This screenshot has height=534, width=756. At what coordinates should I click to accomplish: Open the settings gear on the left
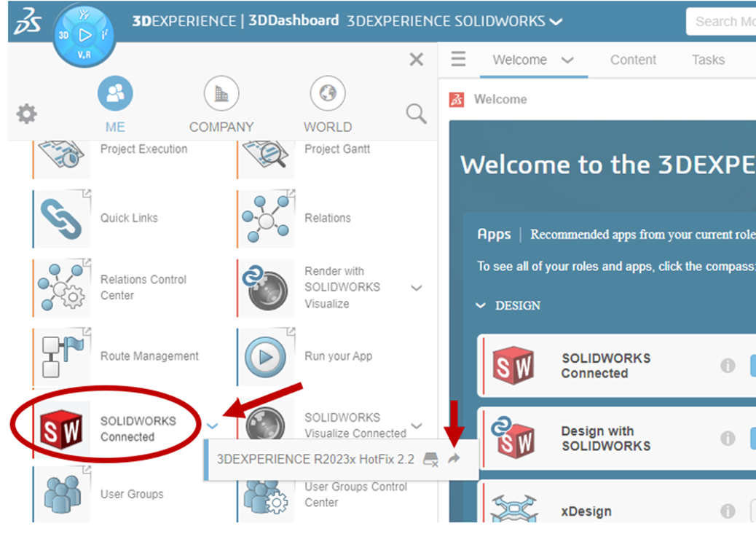[x=26, y=114]
